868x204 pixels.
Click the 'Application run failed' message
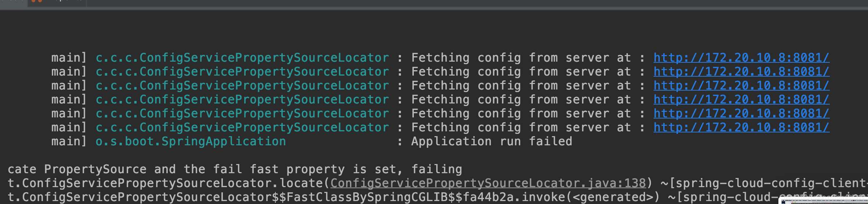pos(491,142)
